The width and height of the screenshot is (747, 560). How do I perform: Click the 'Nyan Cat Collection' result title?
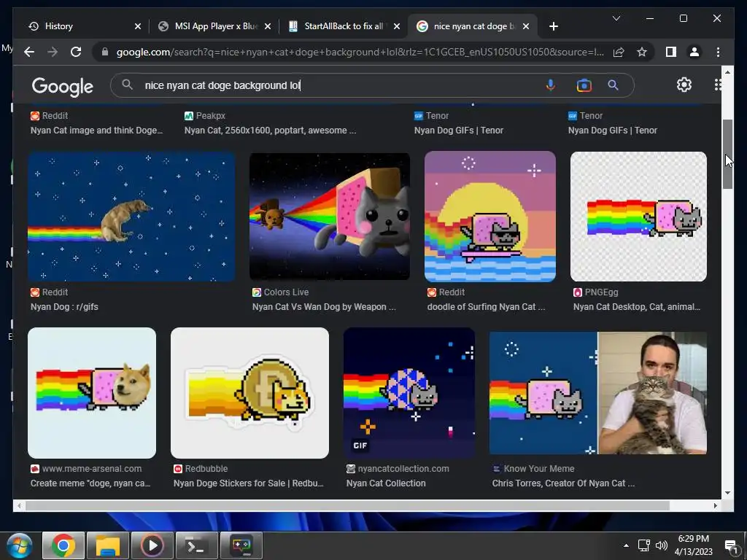point(386,483)
